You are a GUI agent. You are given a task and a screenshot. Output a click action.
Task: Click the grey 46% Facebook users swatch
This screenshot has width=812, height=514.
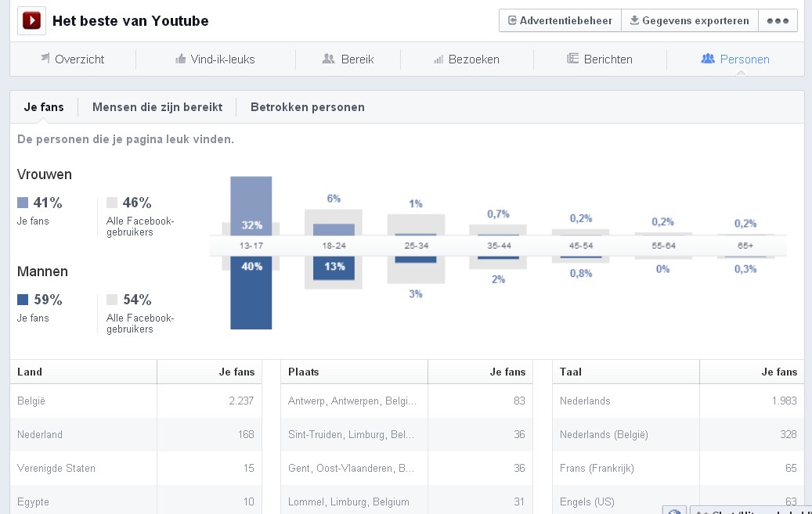(x=112, y=203)
